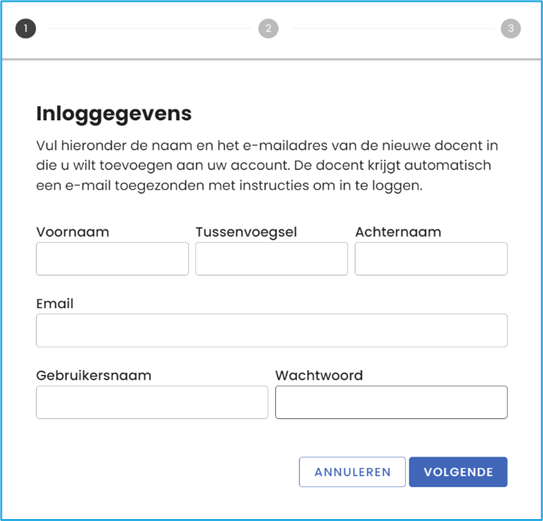Image resolution: width=543 pixels, height=521 pixels.
Task: Click the Tussenvoegsel label text
Action: click(246, 232)
